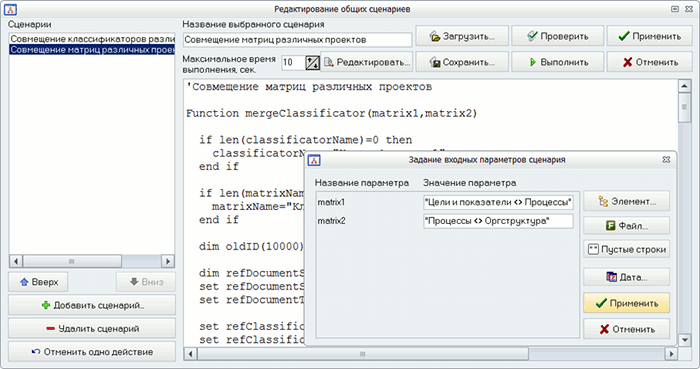Close the parameters dialog
Image resolution: width=700 pixels, height=369 pixels.
coord(666,160)
